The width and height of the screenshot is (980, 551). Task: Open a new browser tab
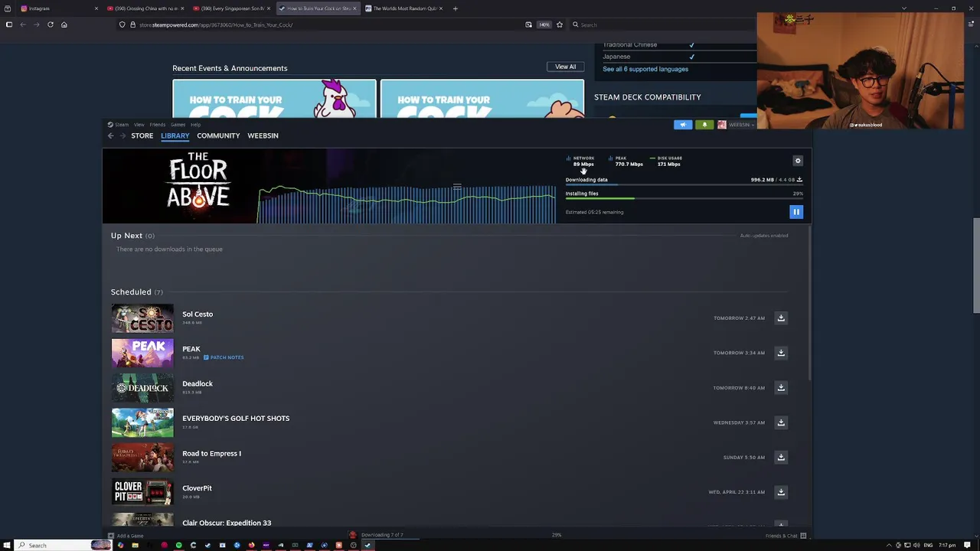point(455,8)
